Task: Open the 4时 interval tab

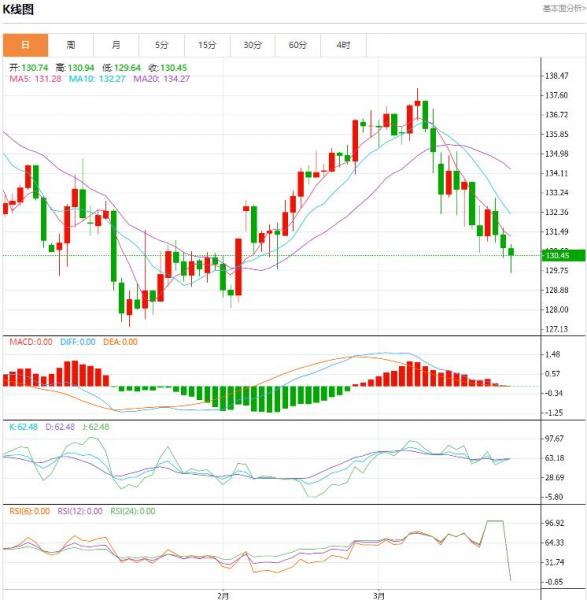Action: click(x=344, y=45)
